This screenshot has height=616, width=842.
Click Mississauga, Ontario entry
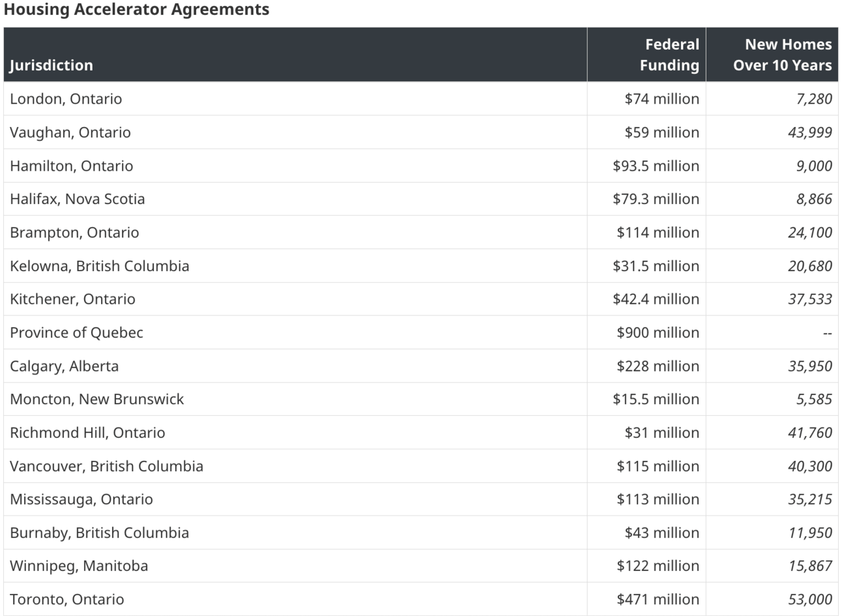pyautogui.click(x=295, y=499)
